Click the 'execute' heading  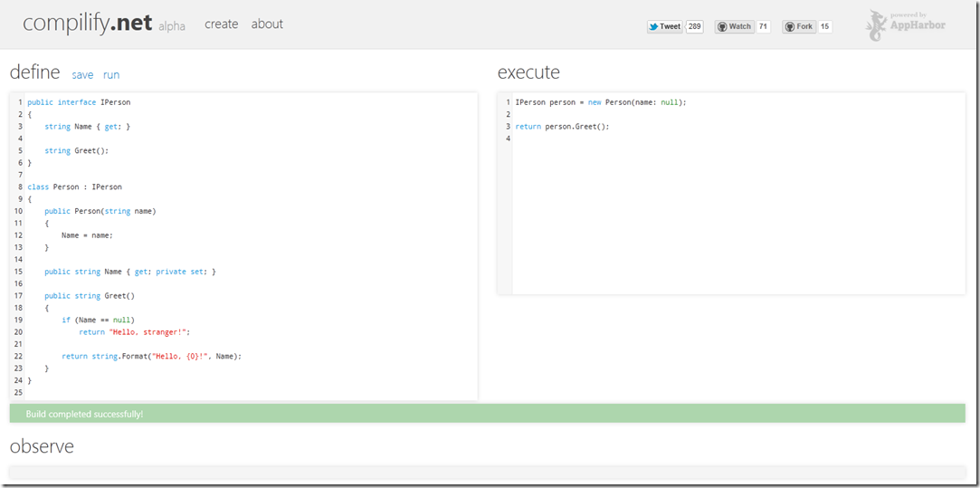point(528,72)
